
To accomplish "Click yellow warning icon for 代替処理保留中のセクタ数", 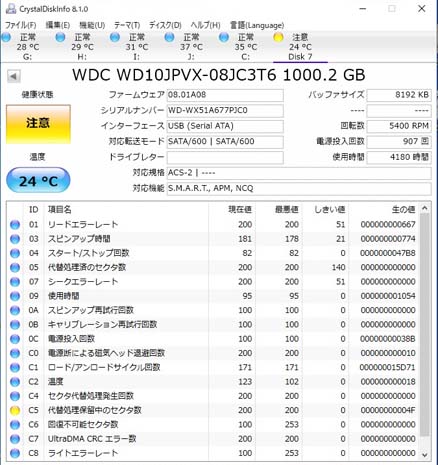I will [15, 411].
